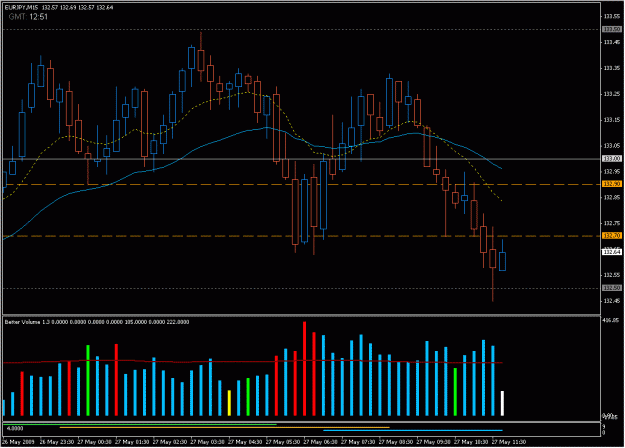Viewport: 625px width, 448px height.
Task: Click the white current volume bar
Action: click(x=502, y=403)
